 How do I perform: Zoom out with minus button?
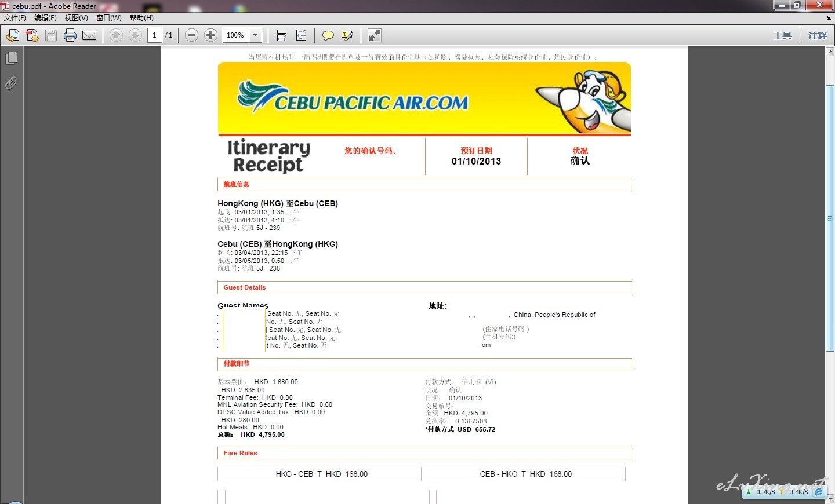(x=192, y=35)
